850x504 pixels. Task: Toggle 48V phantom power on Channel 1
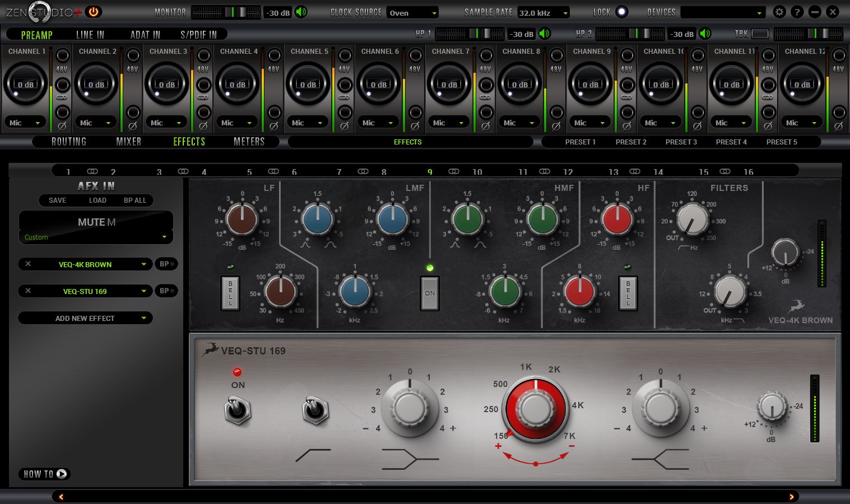pos(62,55)
